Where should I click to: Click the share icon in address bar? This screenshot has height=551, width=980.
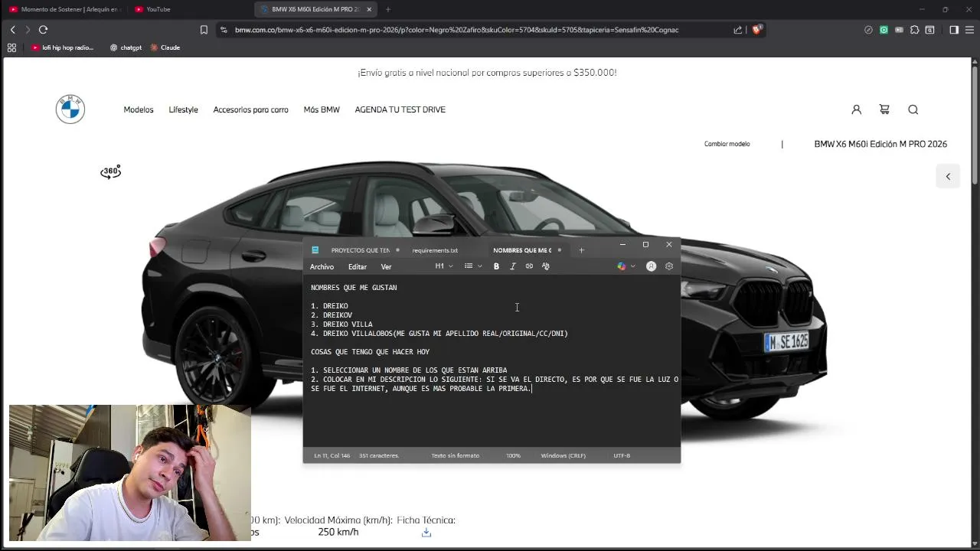pyautogui.click(x=737, y=30)
